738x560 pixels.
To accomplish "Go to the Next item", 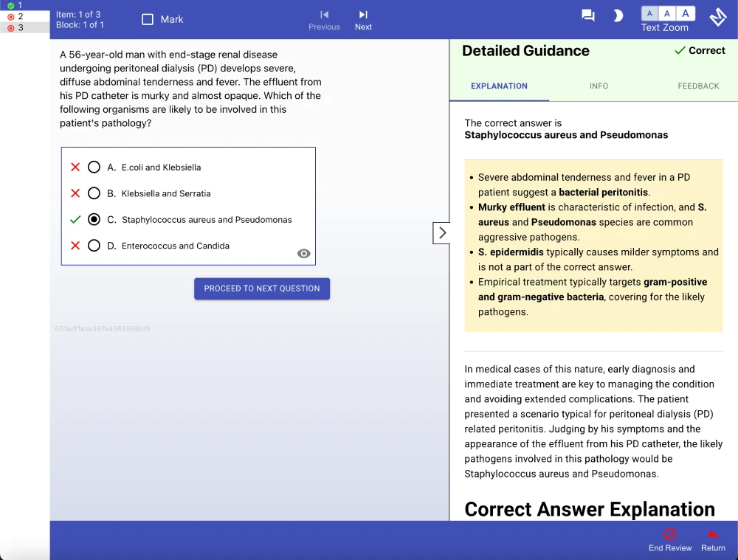I will tap(363, 20).
